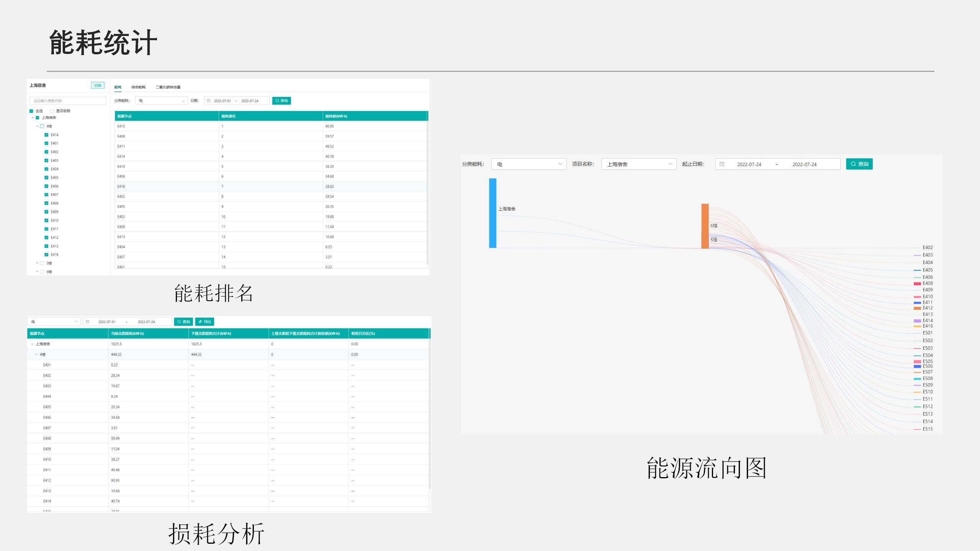Click the blue 上海宿舍 bar in flow chart
This screenshot has width=980, height=551.
(492, 213)
